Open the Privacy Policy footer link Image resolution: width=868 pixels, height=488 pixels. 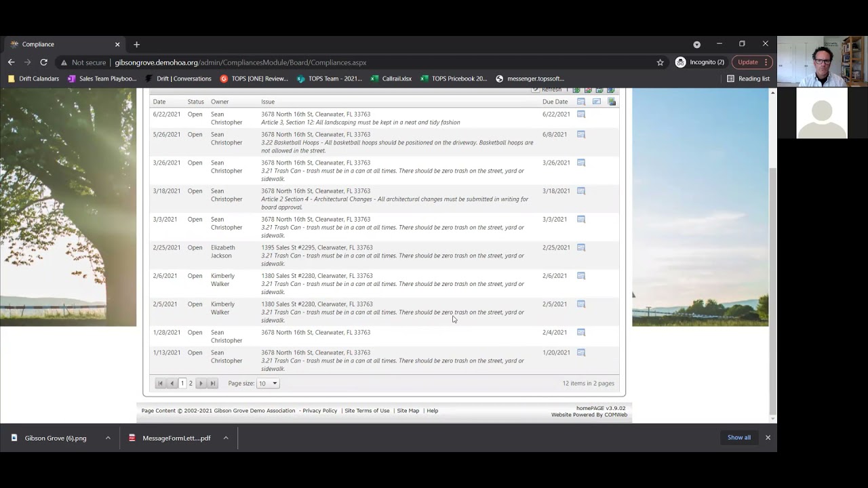320,411
